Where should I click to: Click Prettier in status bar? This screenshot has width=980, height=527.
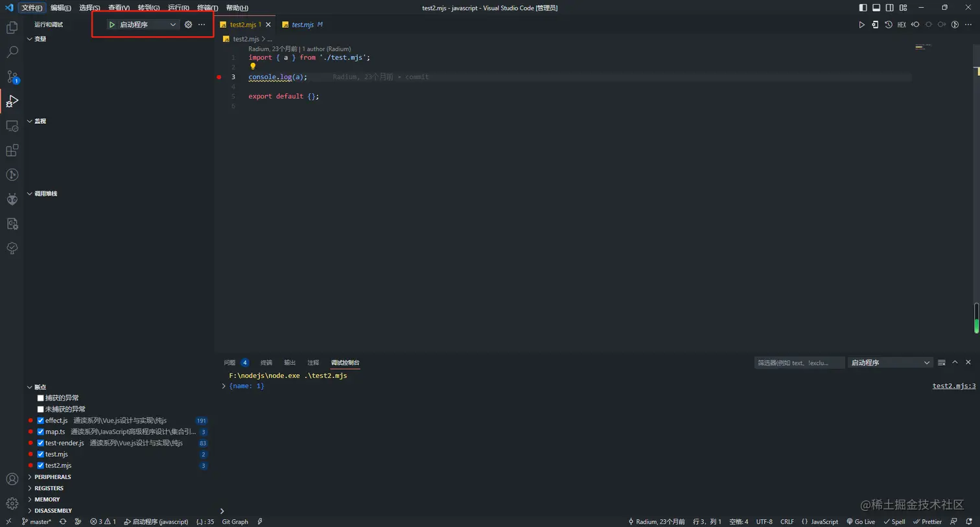(x=927, y=521)
